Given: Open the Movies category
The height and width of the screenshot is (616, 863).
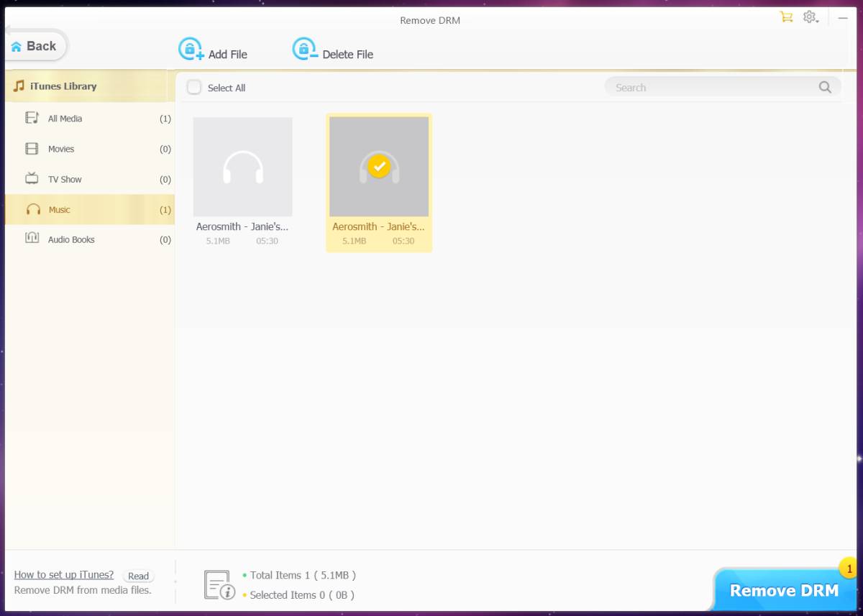Looking at the screenshot, I should tap(89, 149).
